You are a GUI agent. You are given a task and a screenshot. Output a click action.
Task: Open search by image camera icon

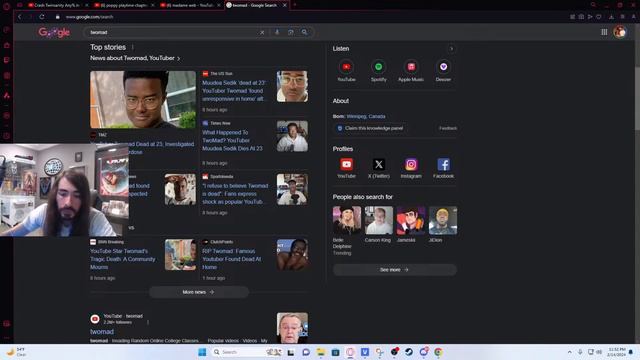pos(291,32)
